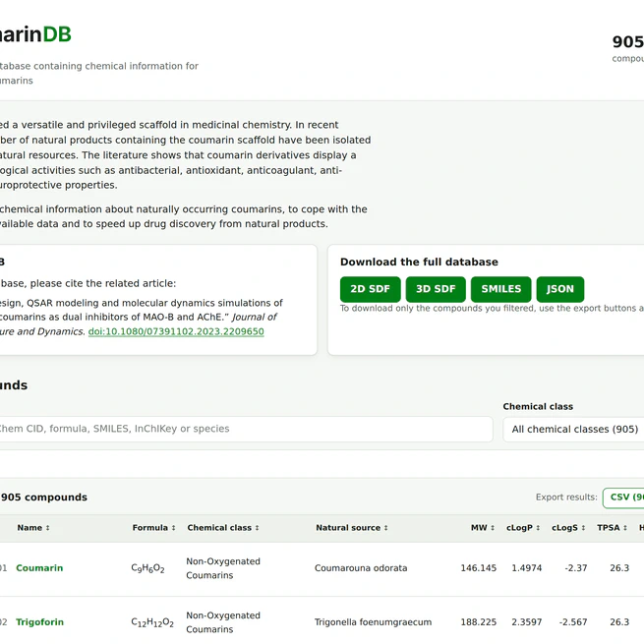Sort table by Formula column

[153, 528]
